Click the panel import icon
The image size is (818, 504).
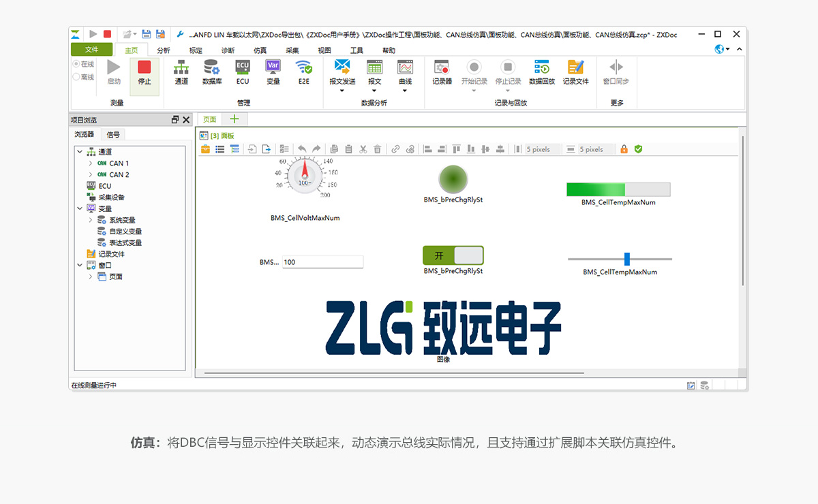252,149
